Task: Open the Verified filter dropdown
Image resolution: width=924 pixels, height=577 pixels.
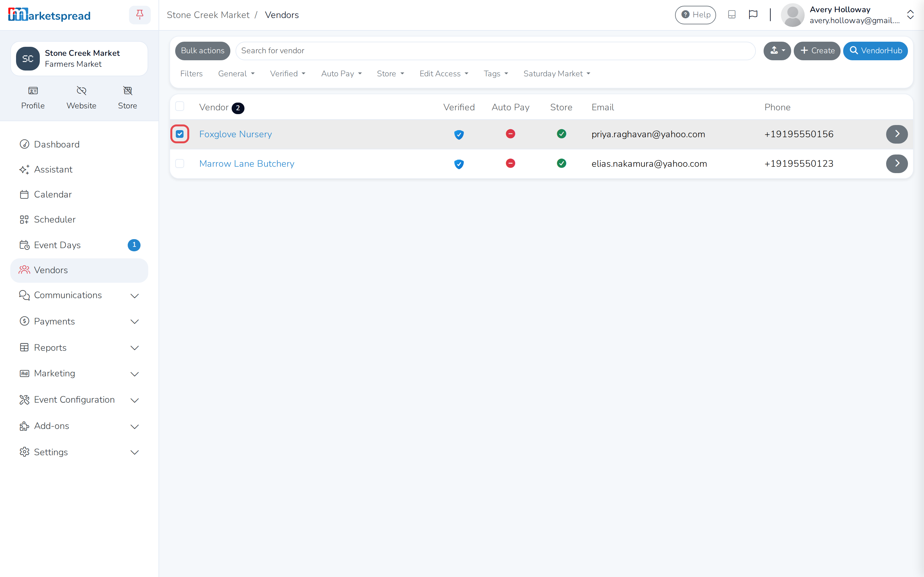Action: (288, 74)
